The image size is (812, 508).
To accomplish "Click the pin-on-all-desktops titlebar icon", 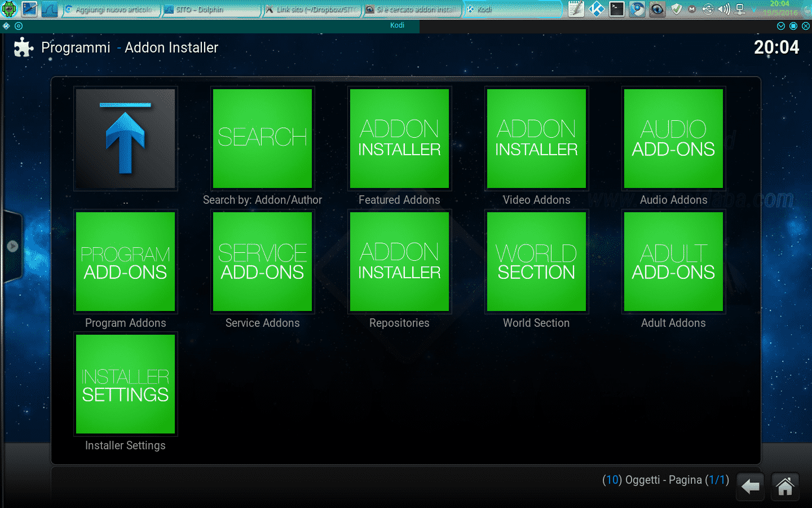I will pos(19,26).
